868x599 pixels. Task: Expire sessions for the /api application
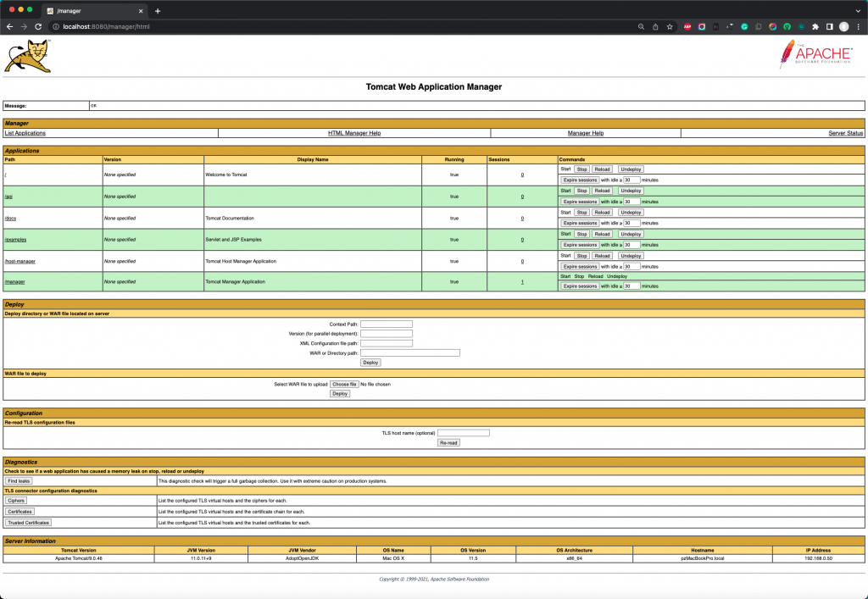click(580, 202)
